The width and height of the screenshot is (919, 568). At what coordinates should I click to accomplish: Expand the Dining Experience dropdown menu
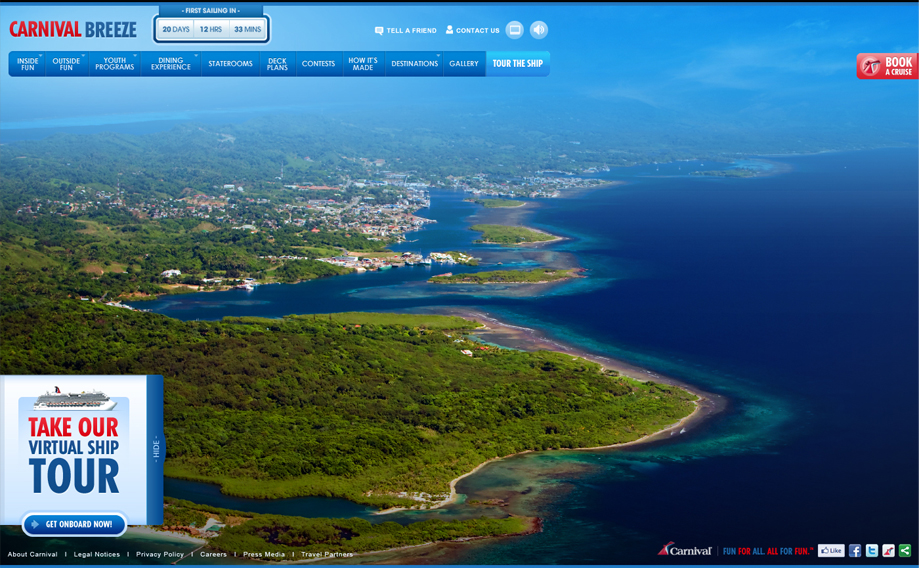171,64
